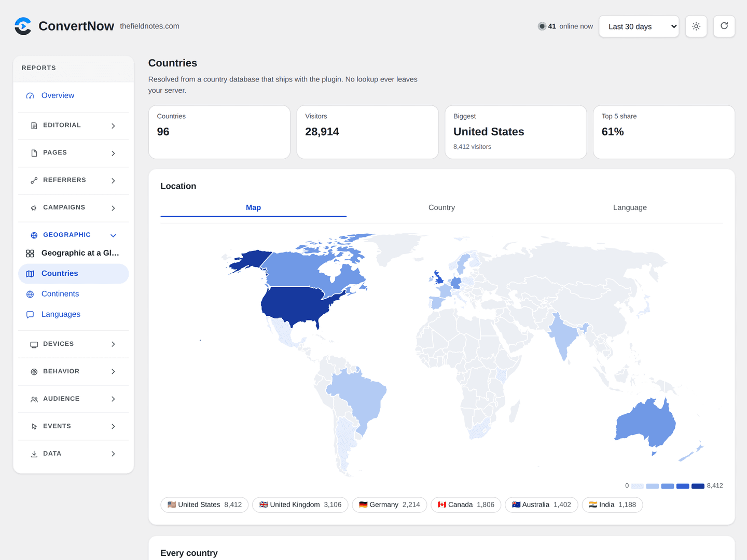Click the Continents globe icon
The height and width of the screenshot is (560, 747).
[x=30, y=294]
